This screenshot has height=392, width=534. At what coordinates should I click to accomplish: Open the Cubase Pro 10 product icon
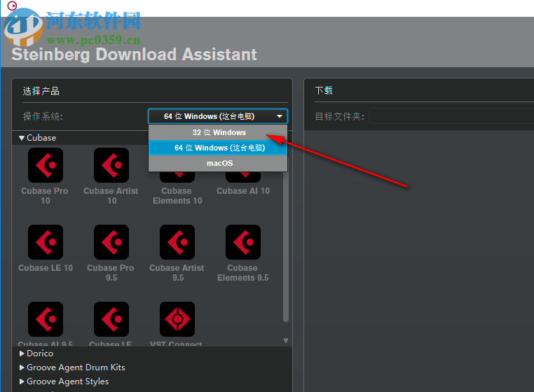coord(46,165)
